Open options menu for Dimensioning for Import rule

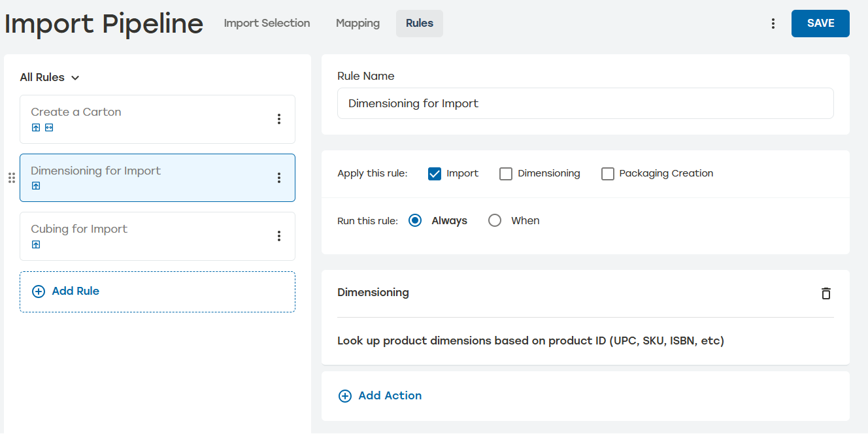click(x=279, y=178)
